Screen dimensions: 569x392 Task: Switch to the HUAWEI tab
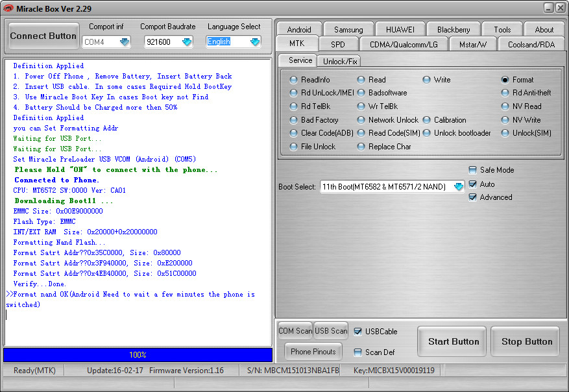pyautogui.click(x=400, y=29)
